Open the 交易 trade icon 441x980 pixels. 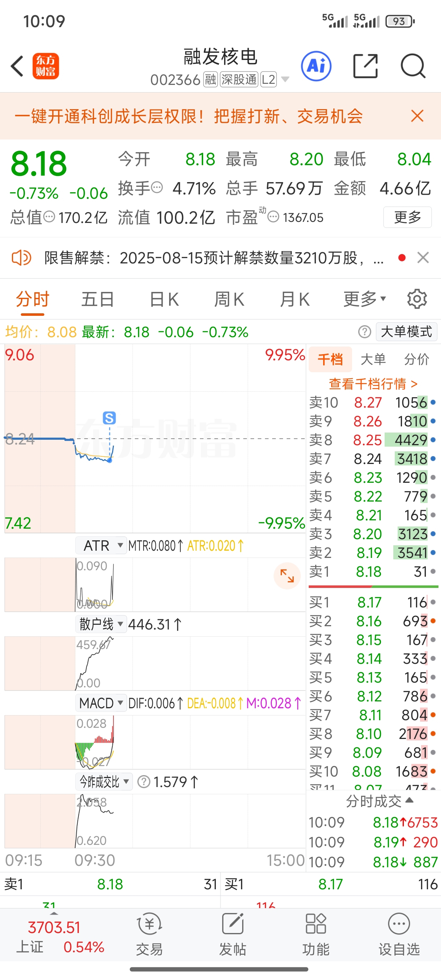(x=150, y=934)
